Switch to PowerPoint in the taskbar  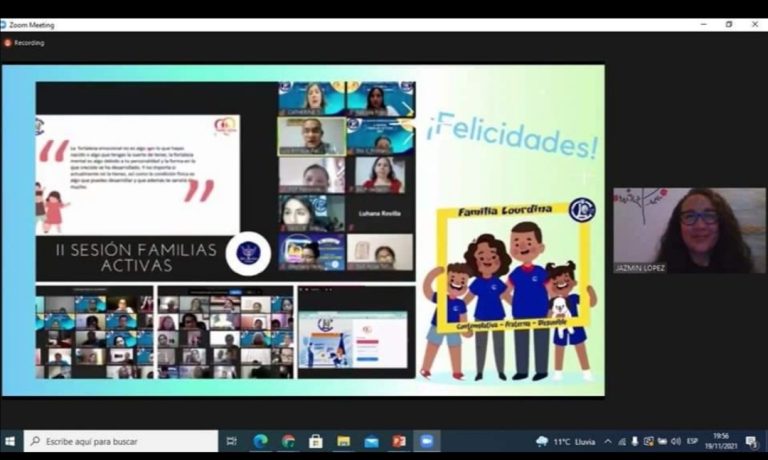pos(399,441)
